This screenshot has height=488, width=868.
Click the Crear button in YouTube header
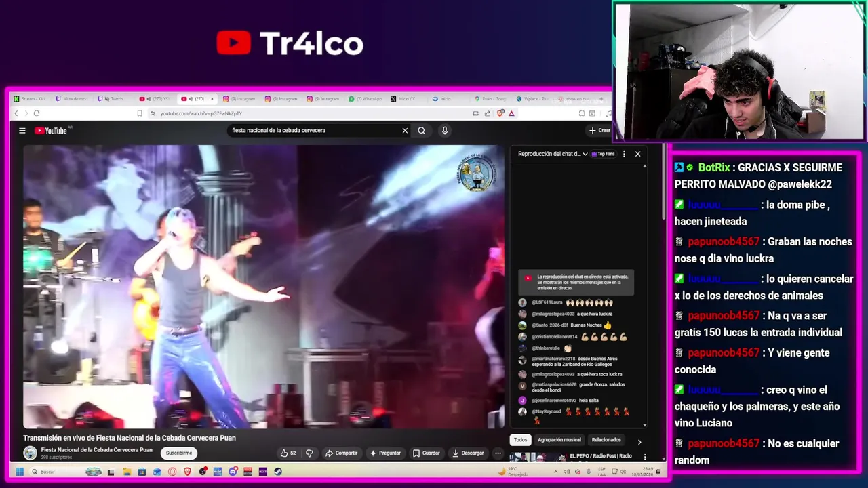(599, 131)
